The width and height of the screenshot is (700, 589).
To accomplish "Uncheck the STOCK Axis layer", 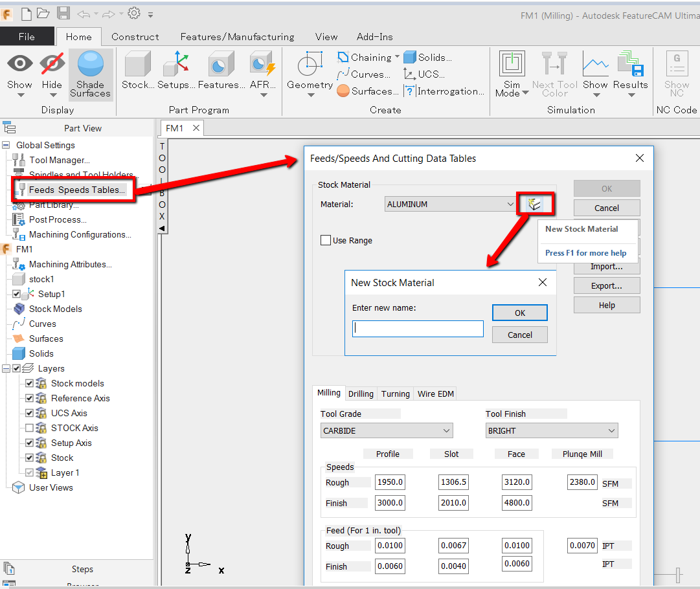I will [30, 428].
